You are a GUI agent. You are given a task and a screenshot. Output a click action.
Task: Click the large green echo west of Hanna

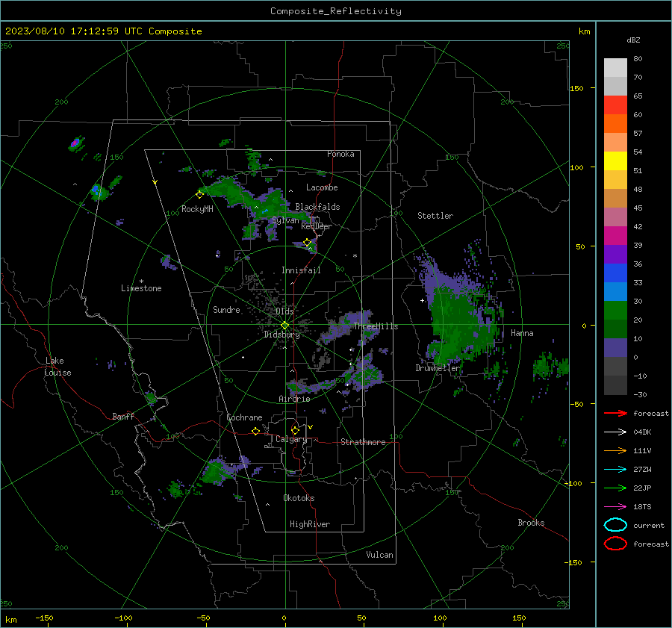point(463,322)
